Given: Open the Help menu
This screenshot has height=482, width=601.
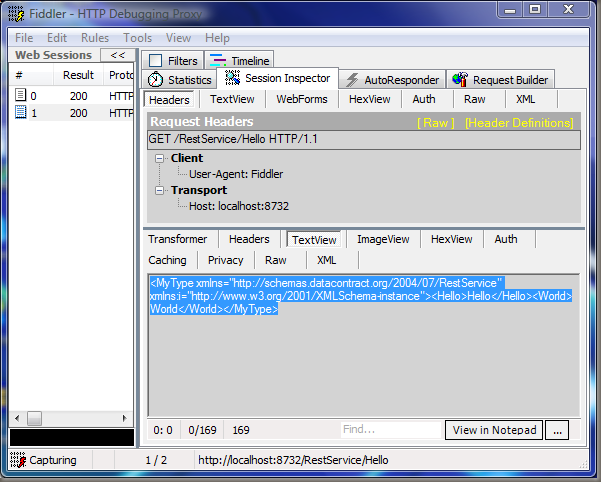Looking at the screenshot, I should pos(217,38).
